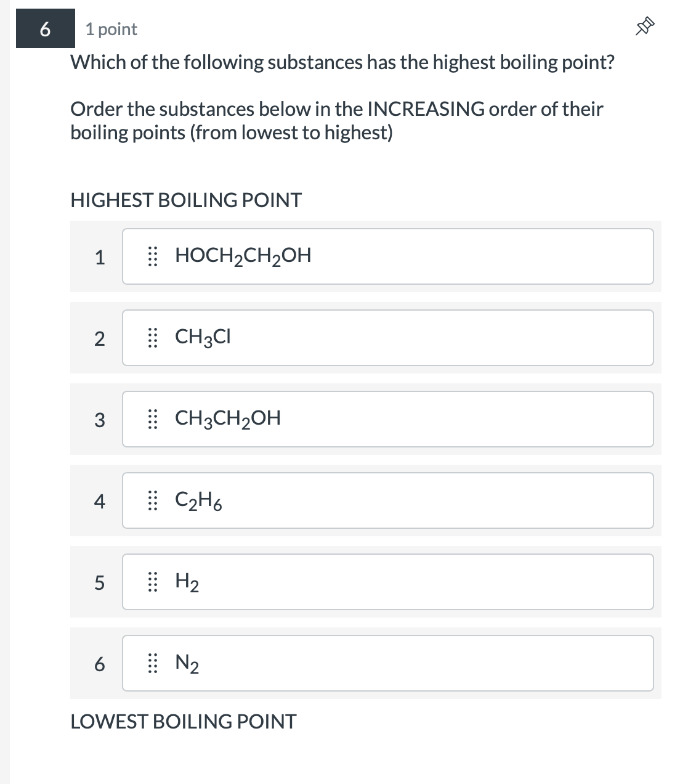
Task: Click the question number 6 badge
Action: 44,29
